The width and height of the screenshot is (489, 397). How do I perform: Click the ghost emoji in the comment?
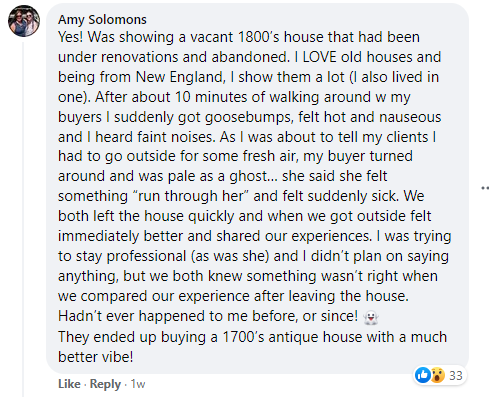371,317
